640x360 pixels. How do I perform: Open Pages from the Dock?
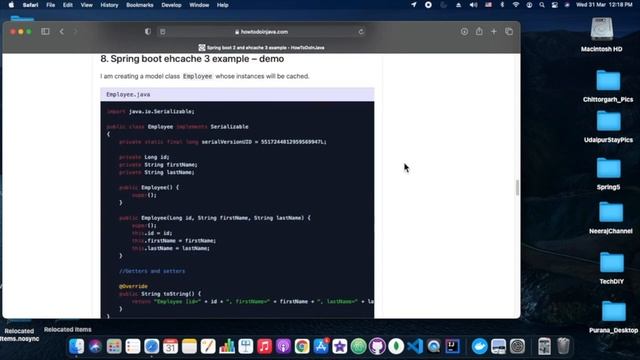coord(208,346)
